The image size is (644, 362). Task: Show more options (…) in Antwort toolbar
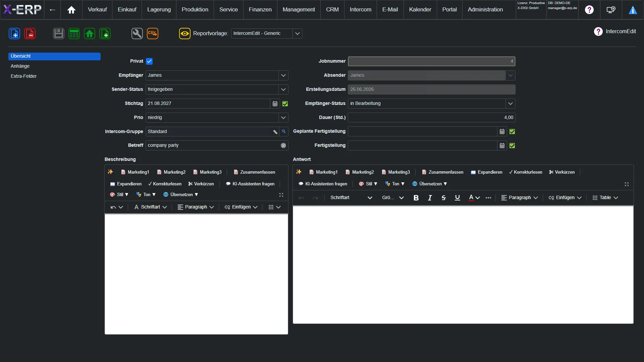pyautogui.click(x=488, y=198)
